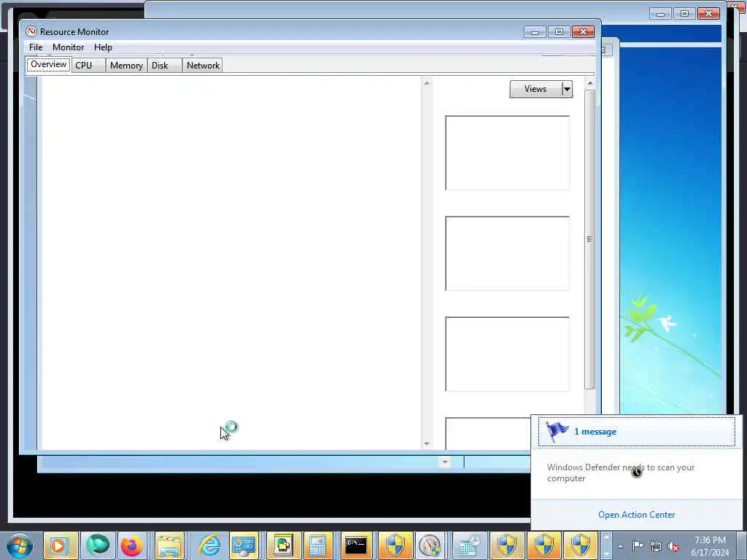This screenshot has width=747, height=560.
Task: Open the Help menu in Resource Monitor
Action: point(103,47)
